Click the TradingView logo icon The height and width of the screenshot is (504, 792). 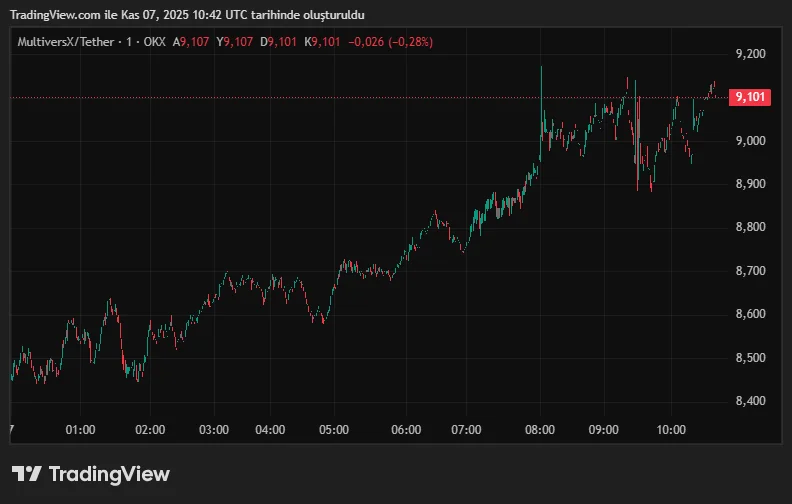26,474
